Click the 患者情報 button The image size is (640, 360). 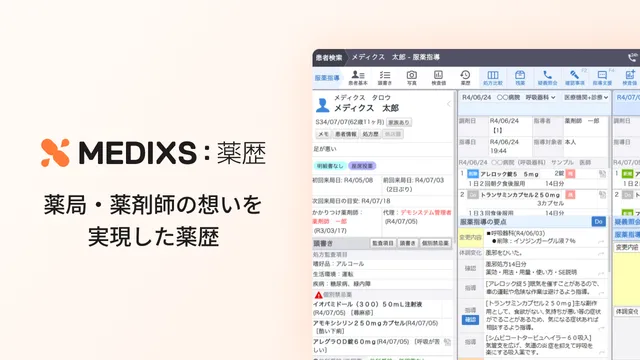point(345,134)
